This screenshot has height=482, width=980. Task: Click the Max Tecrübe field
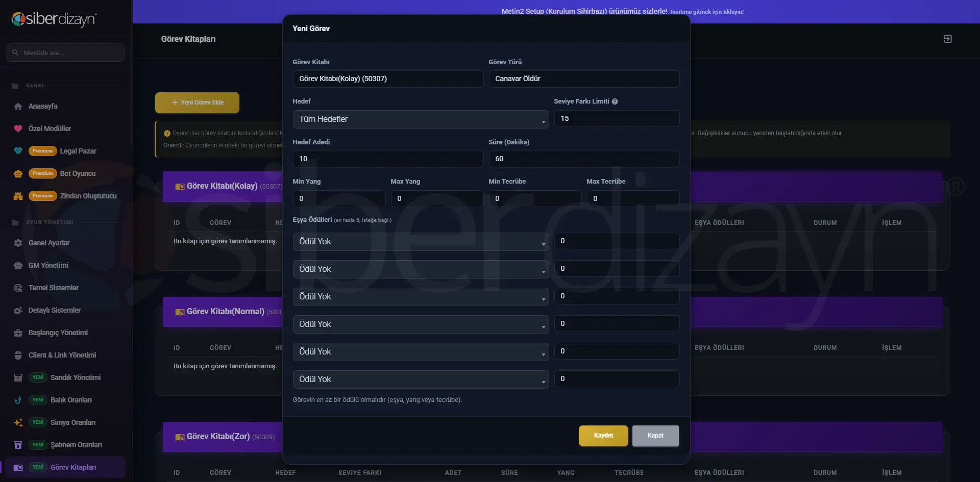[x=633, y=198]
